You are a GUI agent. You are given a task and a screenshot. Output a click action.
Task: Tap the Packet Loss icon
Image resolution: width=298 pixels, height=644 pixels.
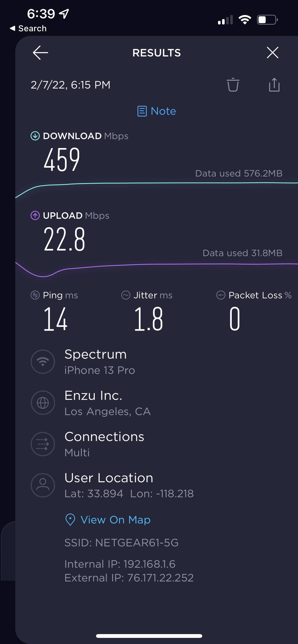221,295
